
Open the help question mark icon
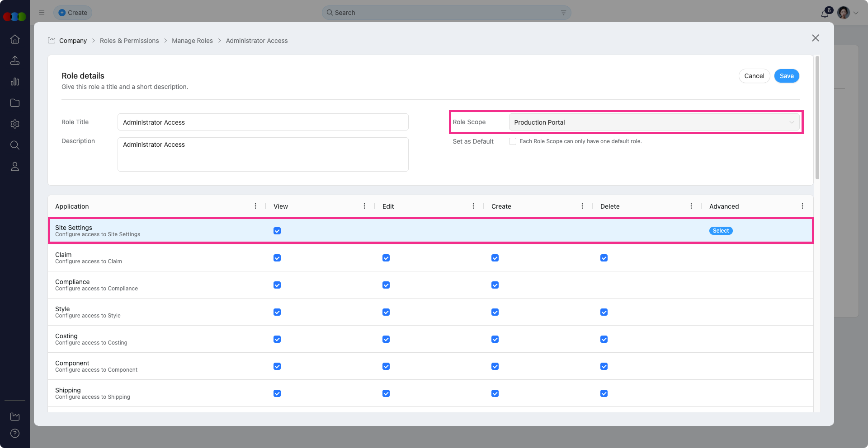(15, 434)
